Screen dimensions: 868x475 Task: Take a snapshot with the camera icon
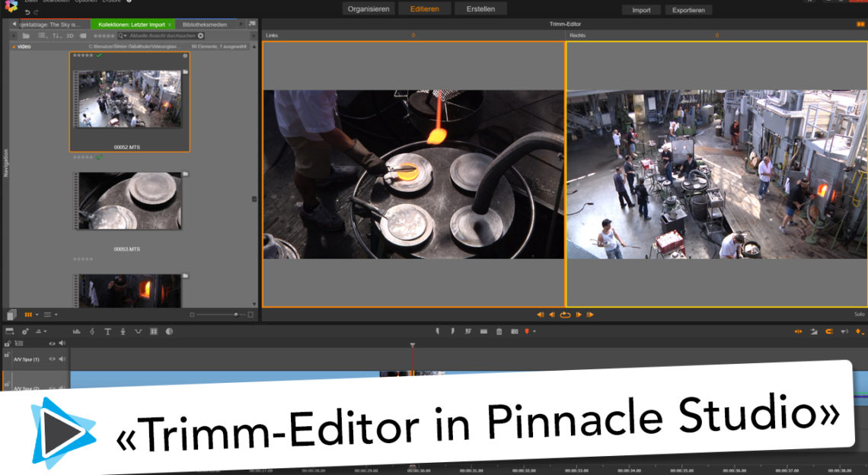click(515, 331)
